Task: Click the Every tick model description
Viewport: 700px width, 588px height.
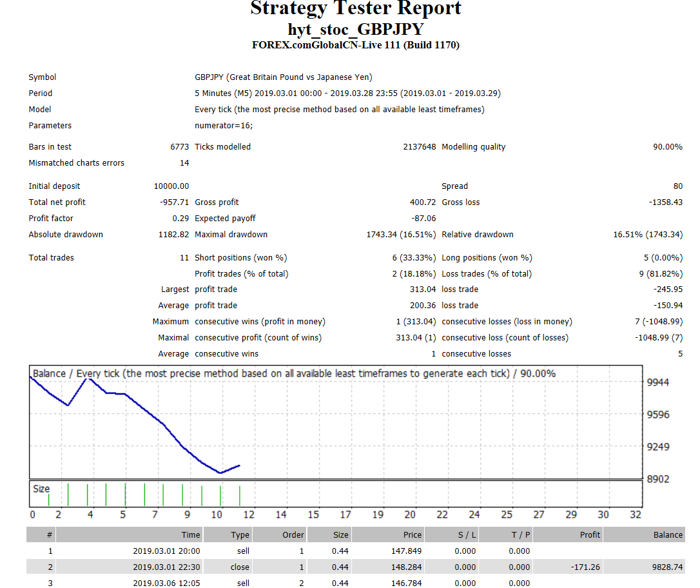Action: click(339, 110)
